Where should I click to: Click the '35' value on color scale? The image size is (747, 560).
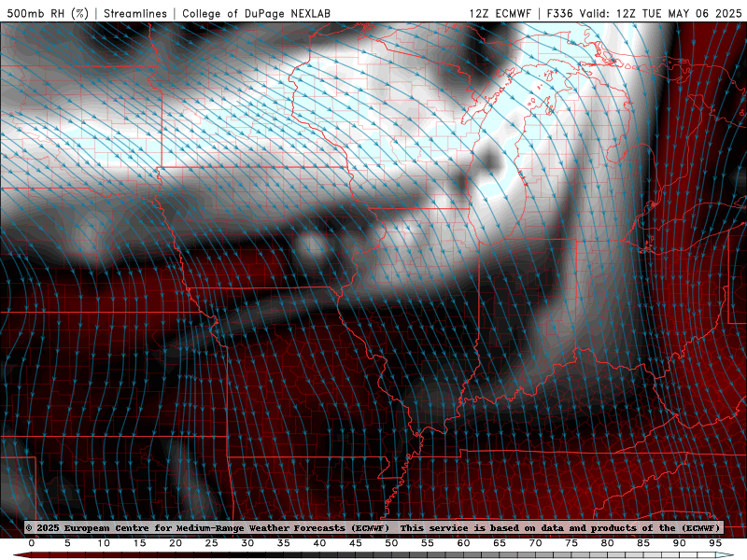[x=284, y=543]
